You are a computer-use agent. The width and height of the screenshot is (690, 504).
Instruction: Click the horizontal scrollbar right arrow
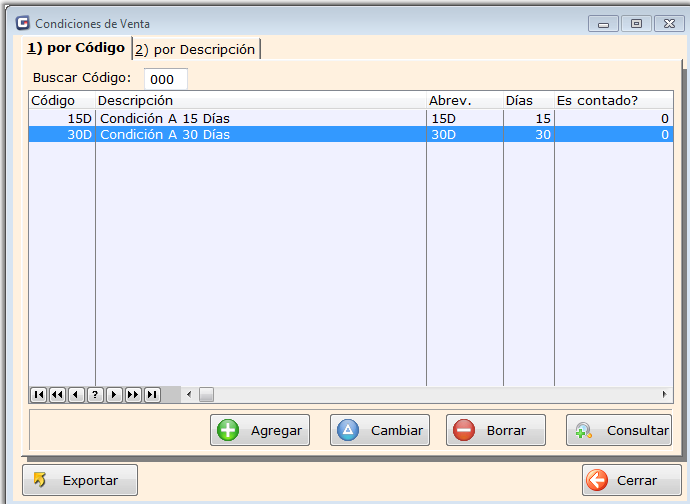pyautogui.click(x=665, y=395)
